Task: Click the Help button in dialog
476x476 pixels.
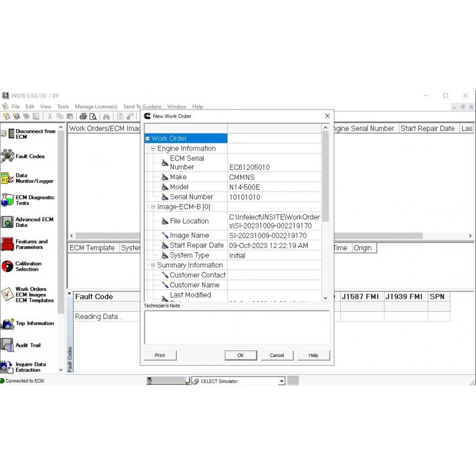Action: [x=314, y=355]
